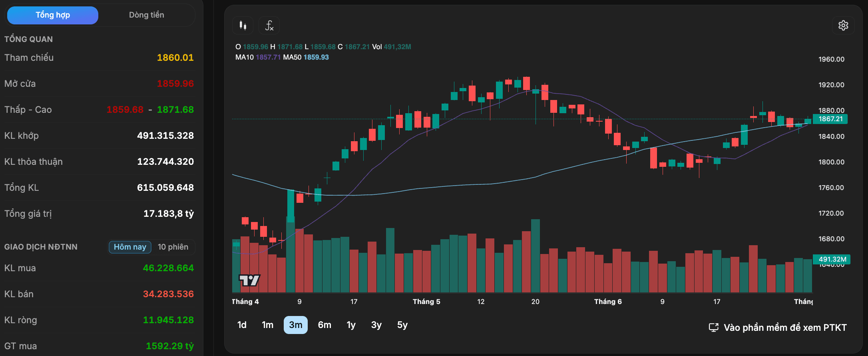Screen dimensions: 868x356
Task: Open chart settings gear
Action: [843, 26]
